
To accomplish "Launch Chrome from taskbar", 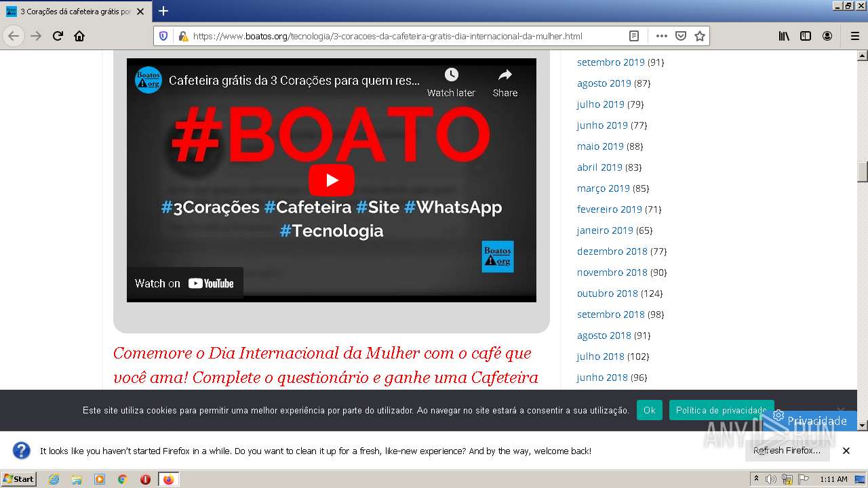I will pyautogui.click(x=123, y=479).
